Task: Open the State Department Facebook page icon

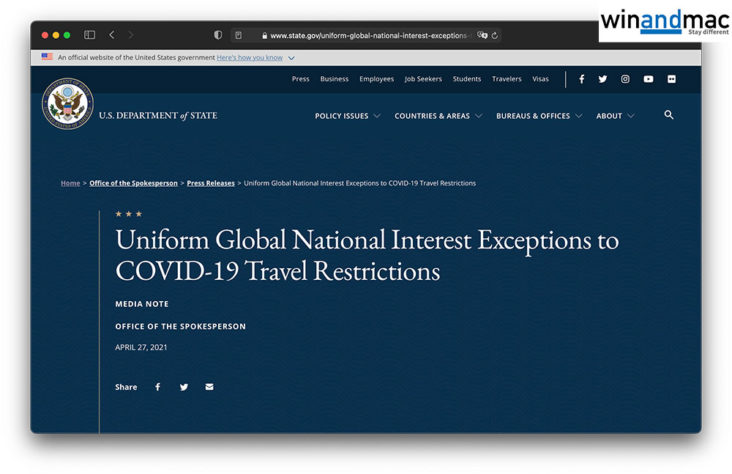Action: coord(581,79)
